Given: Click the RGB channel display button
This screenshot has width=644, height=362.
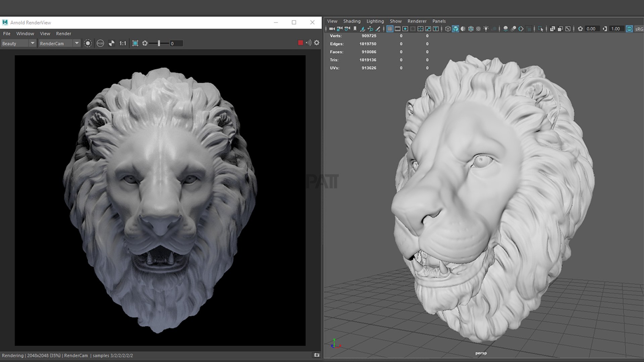Looking at the screenshot, I should click(100, 43).
